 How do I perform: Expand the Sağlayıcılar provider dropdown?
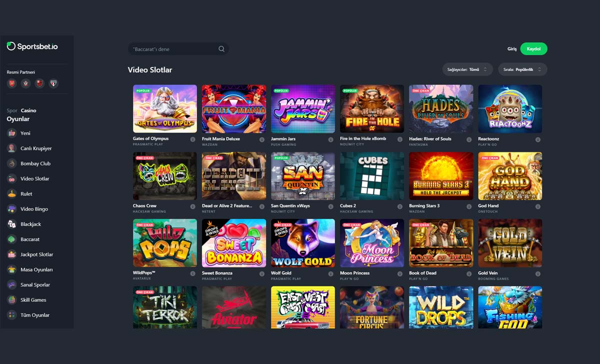(x=467, y=69)
